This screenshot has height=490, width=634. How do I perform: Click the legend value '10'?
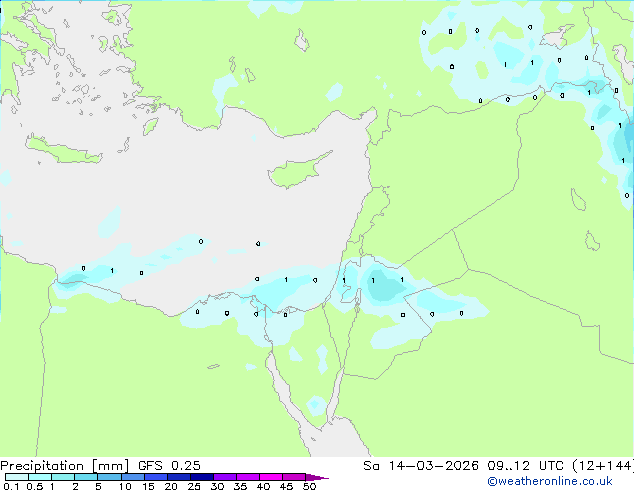[125, 486]
